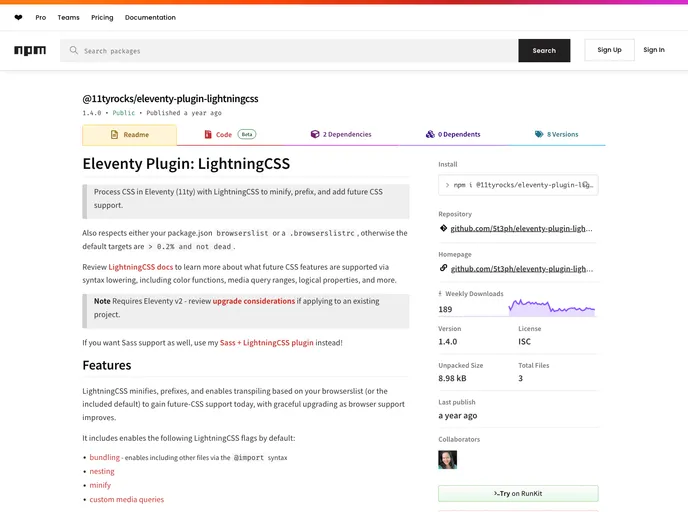Open the Documentation link

pyautogui.click(x=150, y=18)
